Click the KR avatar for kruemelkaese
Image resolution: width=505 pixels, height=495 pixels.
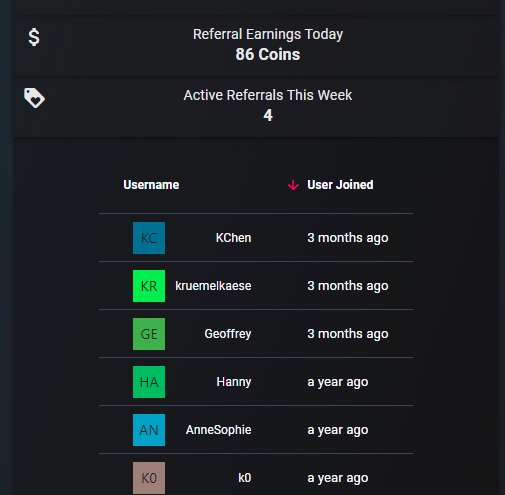[149, 286]
